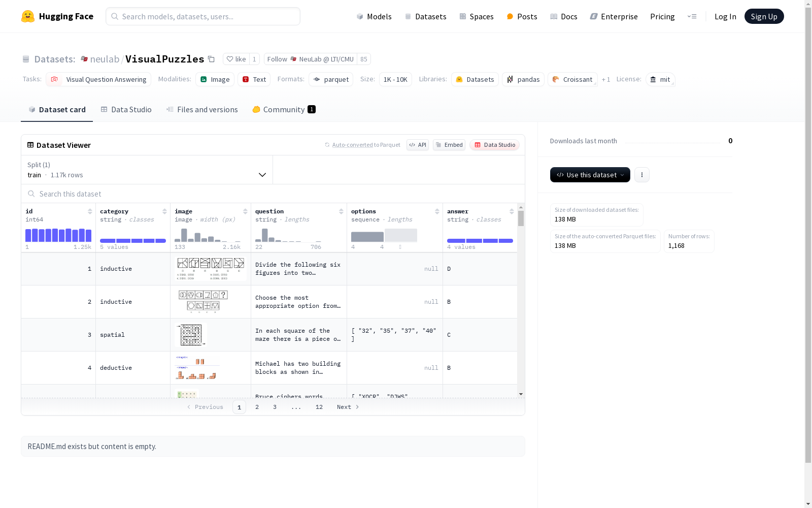Sort by the question column arrows
Viewport: 812px width, 508px height.
click(341, 211)
